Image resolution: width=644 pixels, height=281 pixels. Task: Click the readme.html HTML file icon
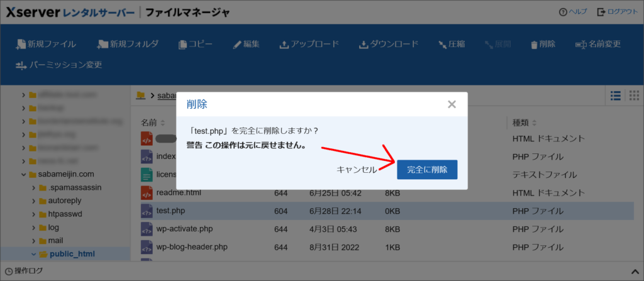[147, 192]
